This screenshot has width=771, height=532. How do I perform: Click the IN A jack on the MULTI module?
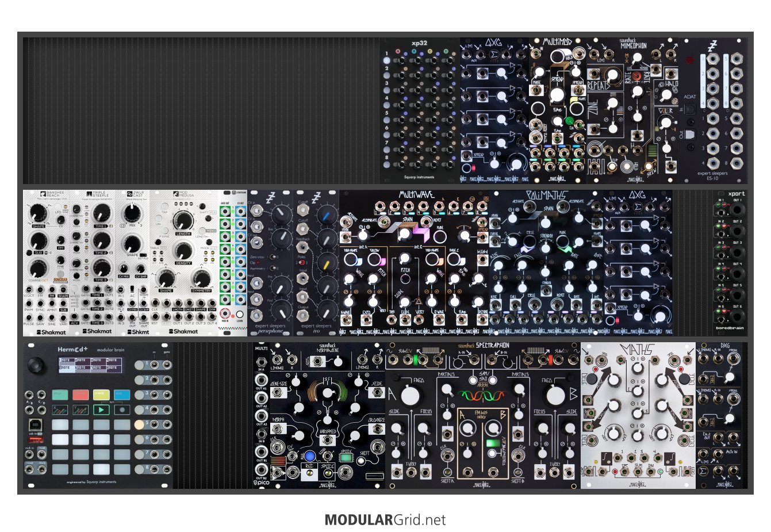262,362
